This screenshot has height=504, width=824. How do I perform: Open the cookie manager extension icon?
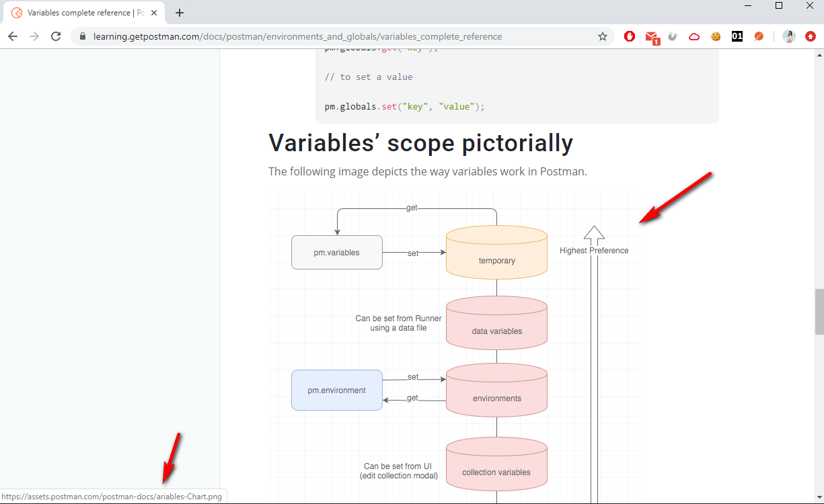[716, 36]
